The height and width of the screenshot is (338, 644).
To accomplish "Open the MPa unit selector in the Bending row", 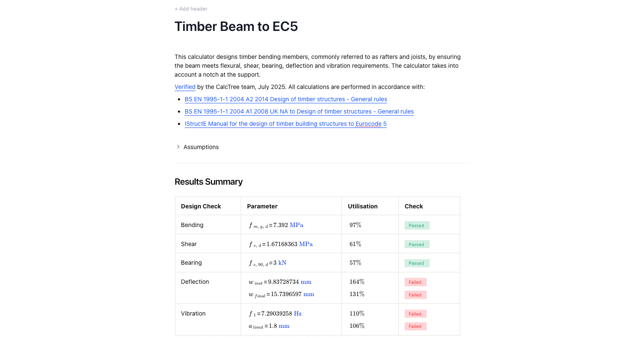I will tap(297, 225).
